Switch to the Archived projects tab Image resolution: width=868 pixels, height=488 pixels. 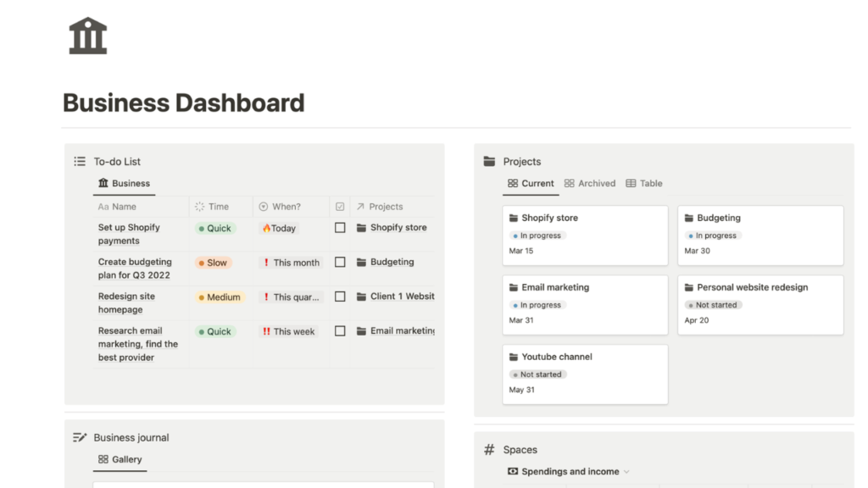590,183
